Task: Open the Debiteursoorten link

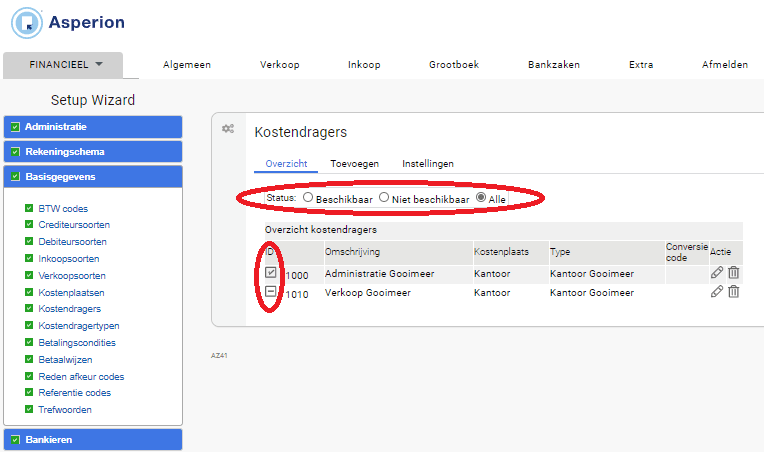Action: click(73, 242)
